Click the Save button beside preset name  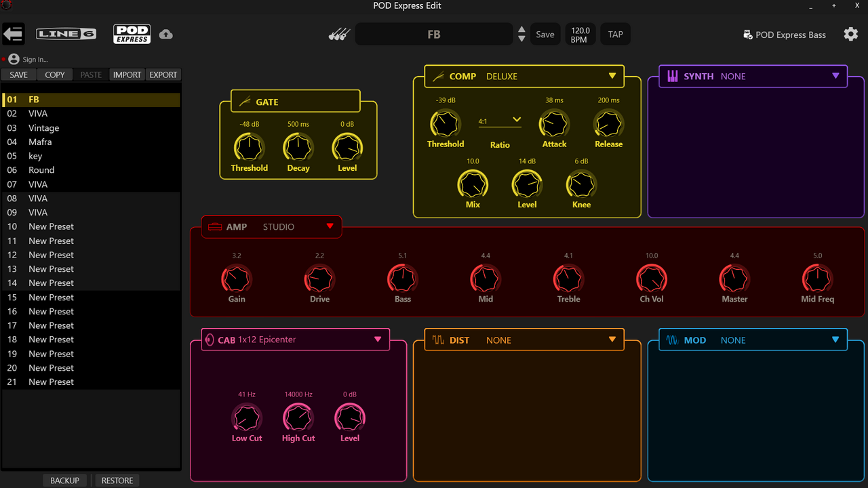click(545, 34)
